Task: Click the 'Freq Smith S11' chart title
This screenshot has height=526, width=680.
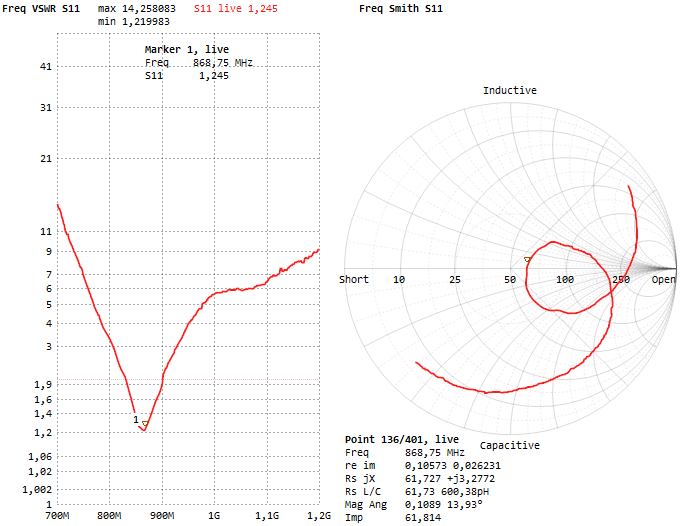Action: [x=400, y=8]
